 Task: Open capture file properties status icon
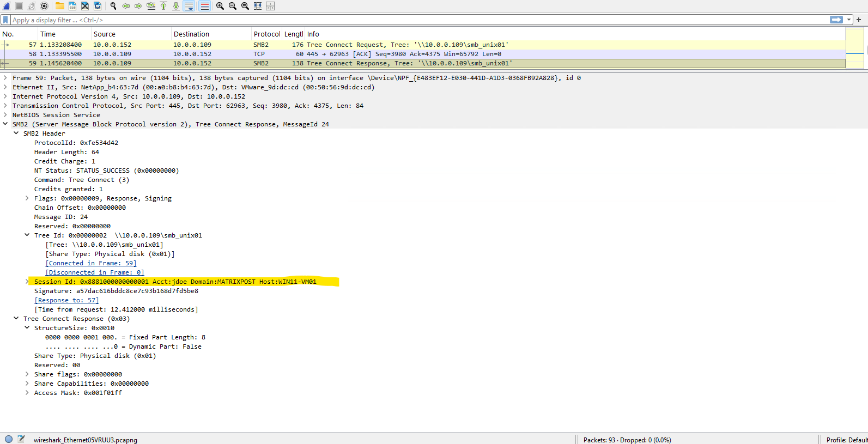coord(21,439)
